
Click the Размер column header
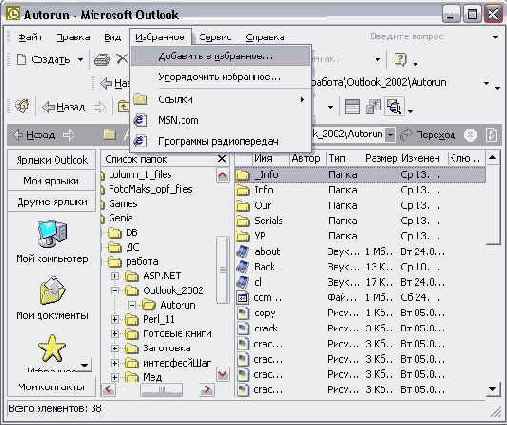point(381,158)
